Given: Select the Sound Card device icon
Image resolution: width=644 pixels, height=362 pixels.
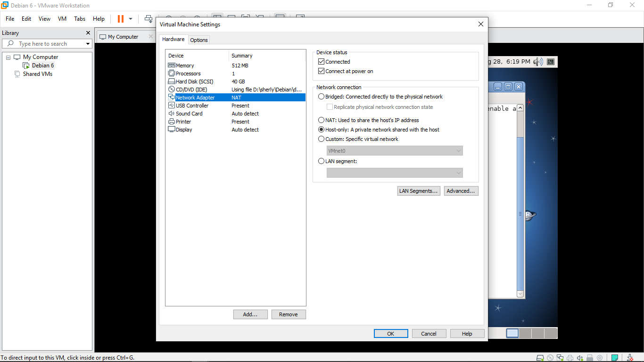Looking at the screenshot, I should tap(172, 114).
